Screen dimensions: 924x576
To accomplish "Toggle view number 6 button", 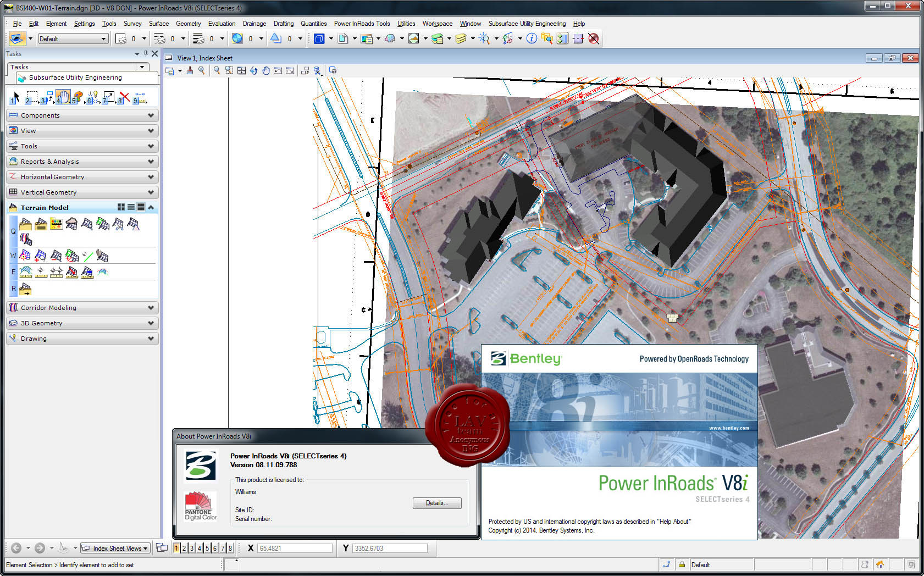I will coord(215,548).
